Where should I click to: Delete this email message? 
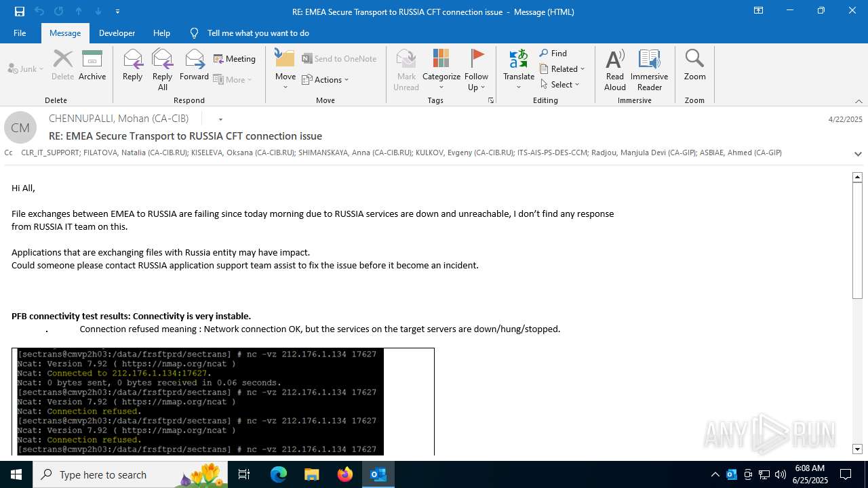pyautogui.click(x=63, y=66)
